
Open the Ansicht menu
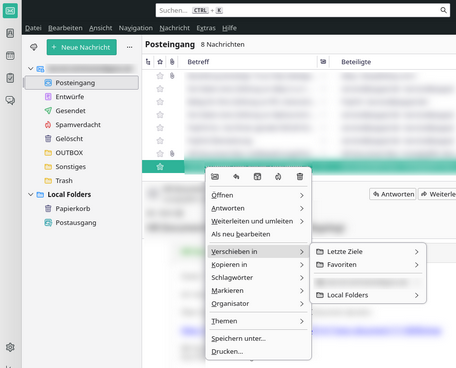(x=101, y=28)
